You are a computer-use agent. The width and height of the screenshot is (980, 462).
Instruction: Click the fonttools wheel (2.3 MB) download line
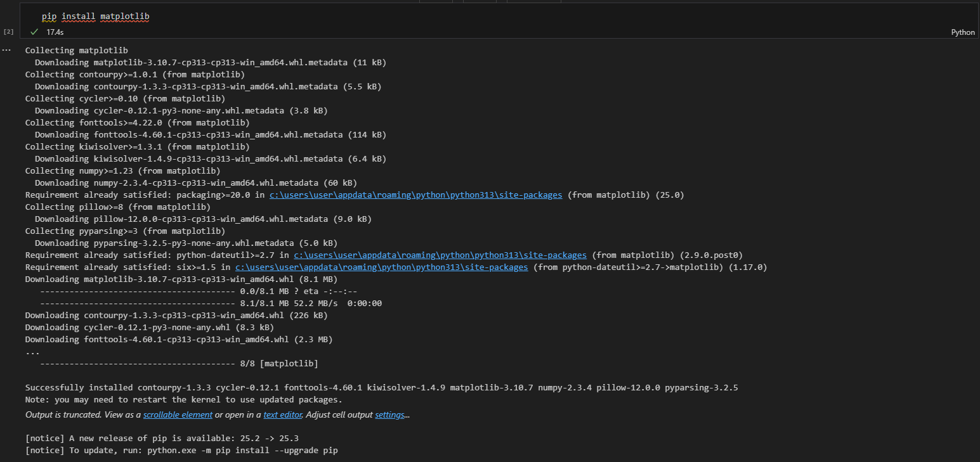179,339
